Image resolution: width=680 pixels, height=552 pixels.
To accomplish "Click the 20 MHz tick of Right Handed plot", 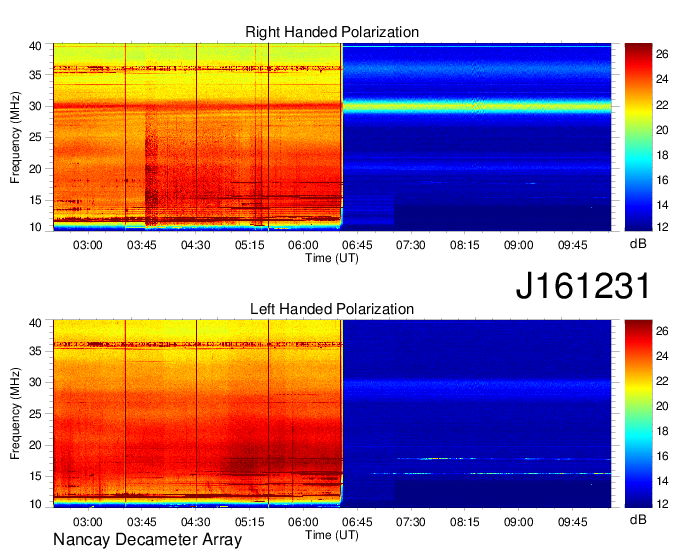I will (35, 169).
